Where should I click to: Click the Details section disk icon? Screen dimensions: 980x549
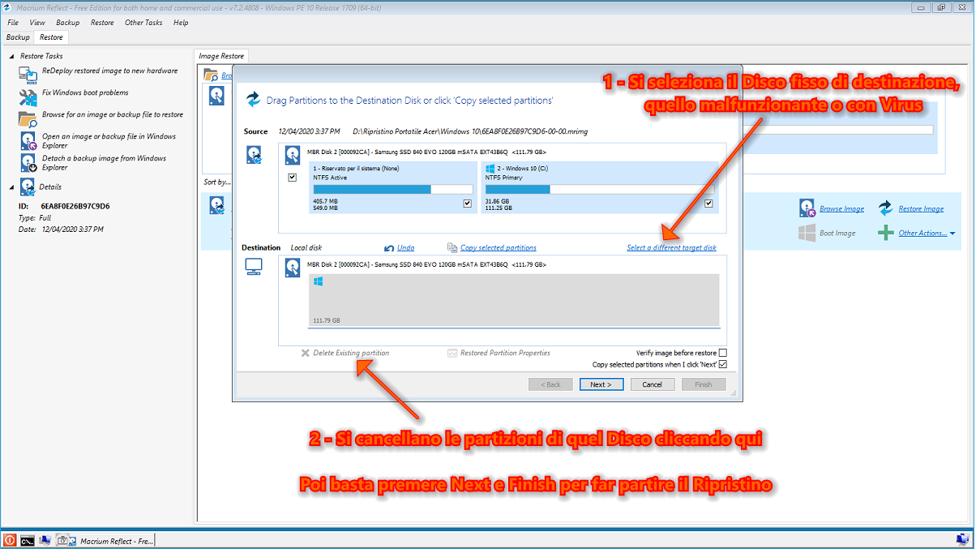[28, 187]
